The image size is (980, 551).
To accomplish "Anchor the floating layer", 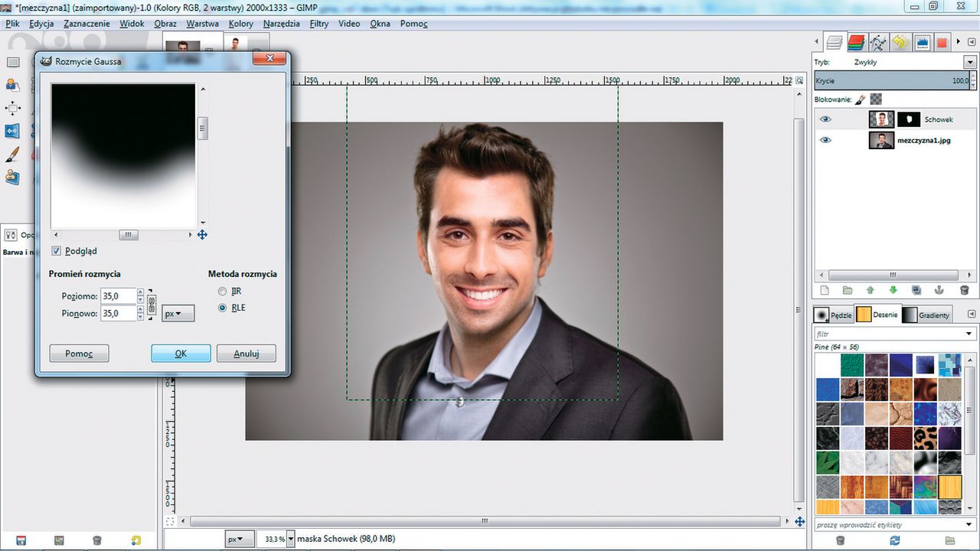I will (x=939, y=291).
